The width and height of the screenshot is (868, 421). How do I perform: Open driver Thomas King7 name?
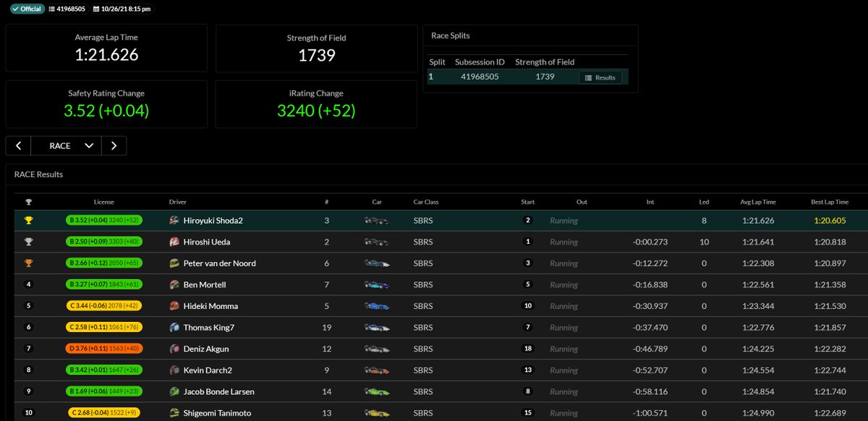coord(209,328)
